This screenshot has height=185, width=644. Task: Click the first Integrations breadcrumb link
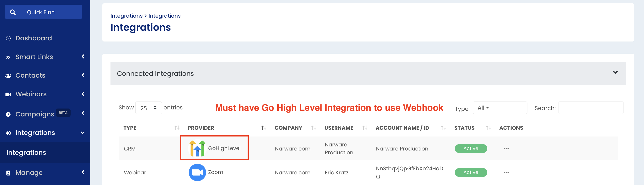(126, 16)
